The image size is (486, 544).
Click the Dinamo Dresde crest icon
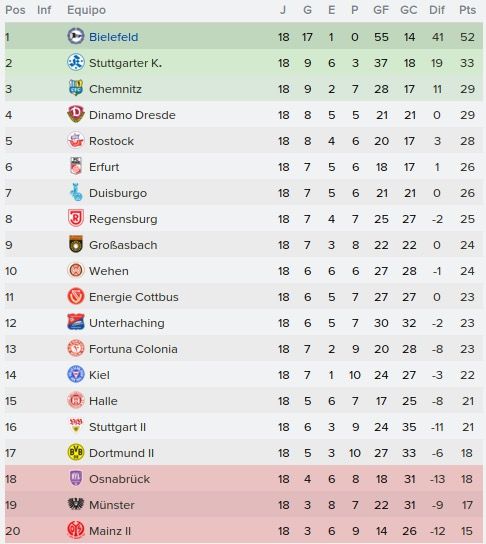(x=76, y=114)
